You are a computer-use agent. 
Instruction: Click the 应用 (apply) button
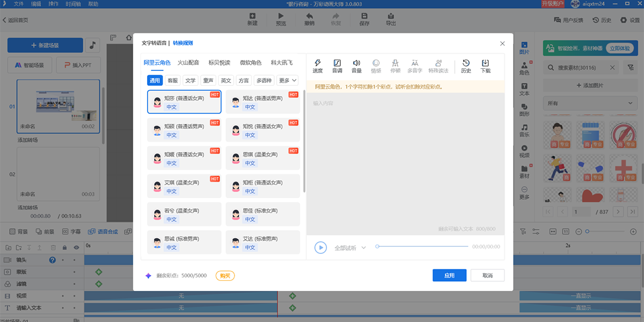tap(449, 275)
